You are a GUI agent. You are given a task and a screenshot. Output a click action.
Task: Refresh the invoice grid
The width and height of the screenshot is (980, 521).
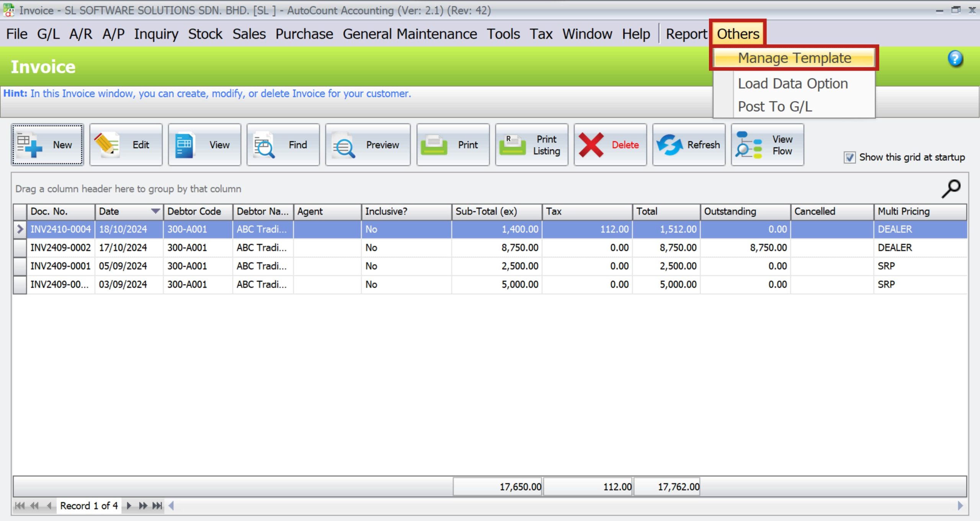(x=689, y=145)
